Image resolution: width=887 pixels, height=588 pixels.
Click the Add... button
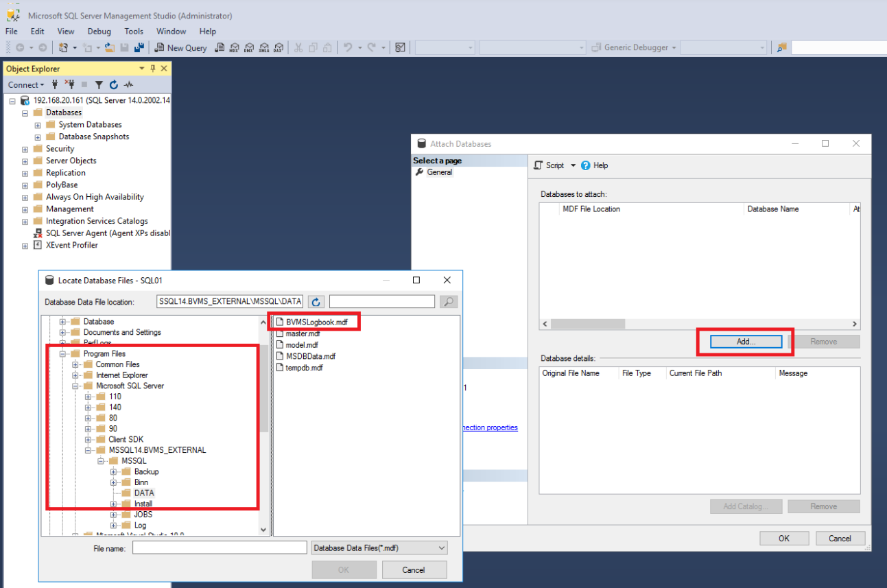[746, 342]
